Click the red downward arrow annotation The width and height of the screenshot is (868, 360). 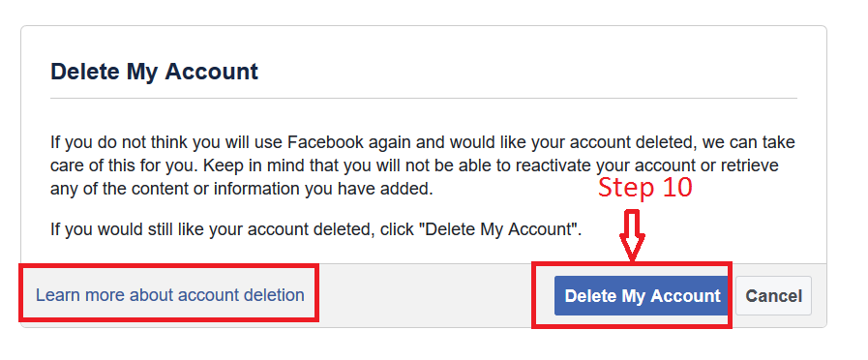coord(632,235)
